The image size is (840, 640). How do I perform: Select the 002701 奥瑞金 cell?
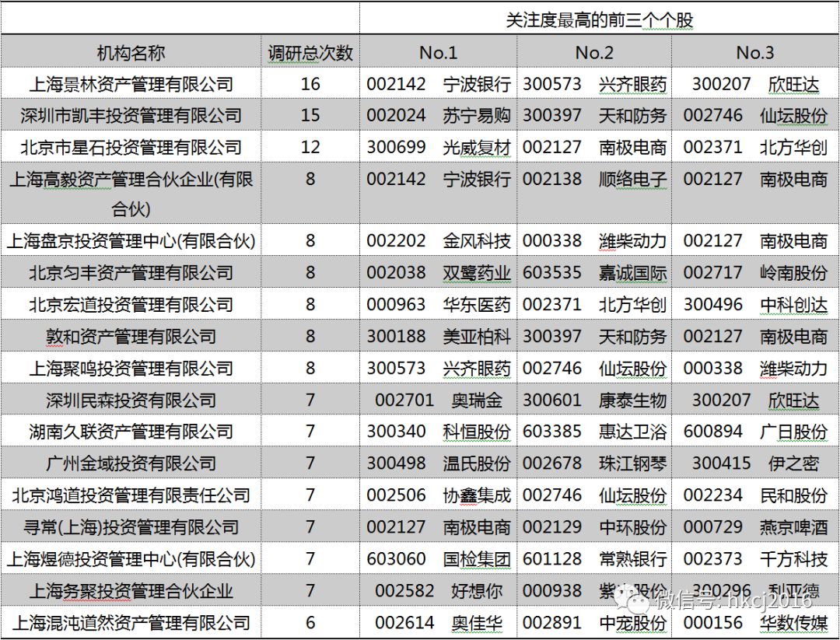[438, 400]
